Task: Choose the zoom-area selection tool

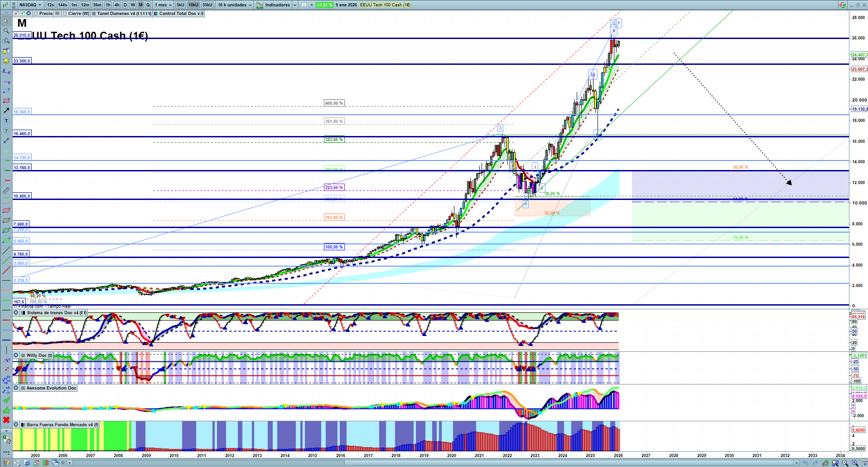Action: pyautogui.click(x=6, y=41)
